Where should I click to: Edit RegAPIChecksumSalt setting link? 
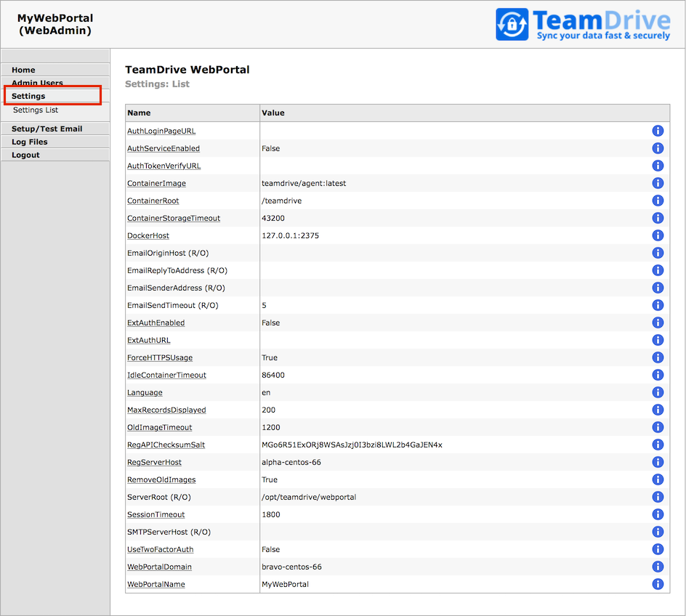click(x=166, y=445)
